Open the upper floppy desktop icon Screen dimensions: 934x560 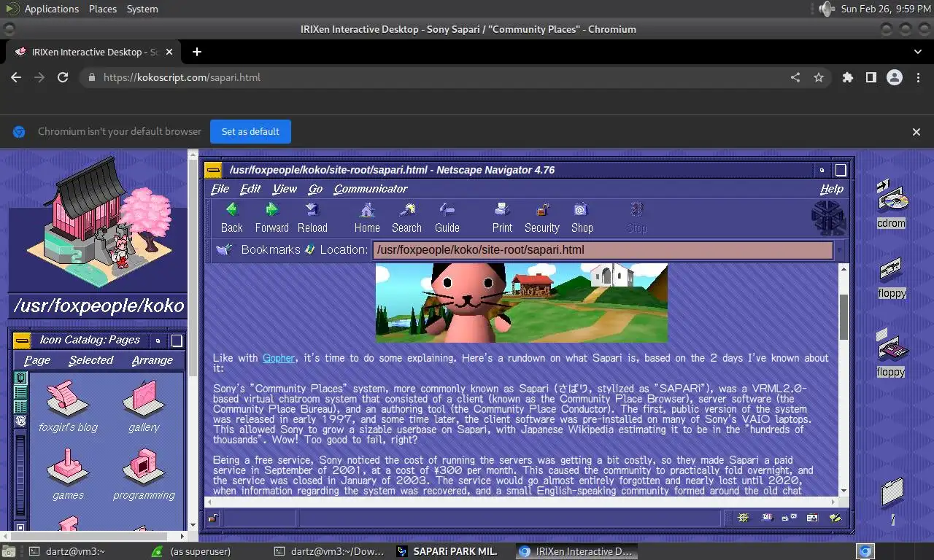coord(892,271)
